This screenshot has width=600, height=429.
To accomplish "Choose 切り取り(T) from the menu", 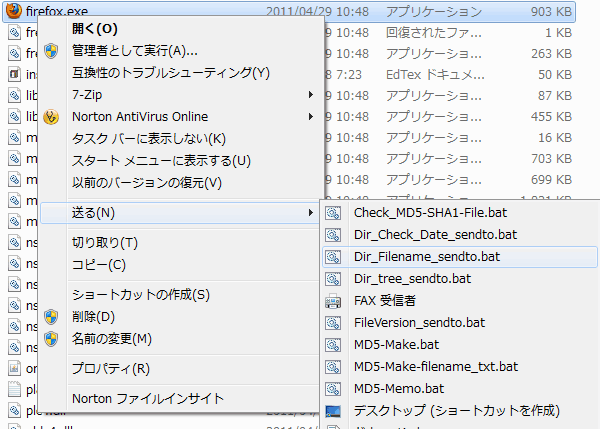I will tap(105, 243).
